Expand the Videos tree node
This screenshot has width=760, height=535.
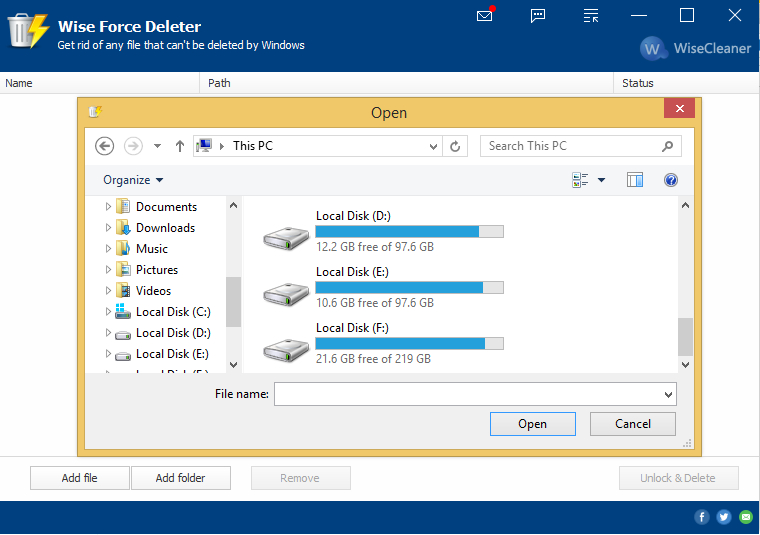108,290
